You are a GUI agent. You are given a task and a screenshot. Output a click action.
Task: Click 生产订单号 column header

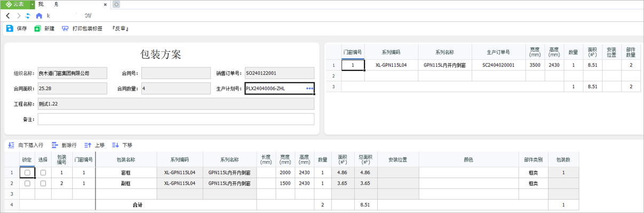(498, 52)
